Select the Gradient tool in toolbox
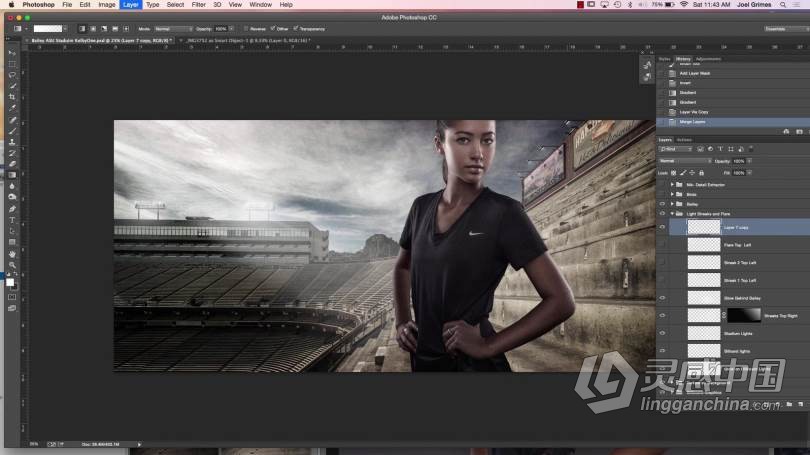The width and height of the screenshot is (810, 455). tap(12, 175)
